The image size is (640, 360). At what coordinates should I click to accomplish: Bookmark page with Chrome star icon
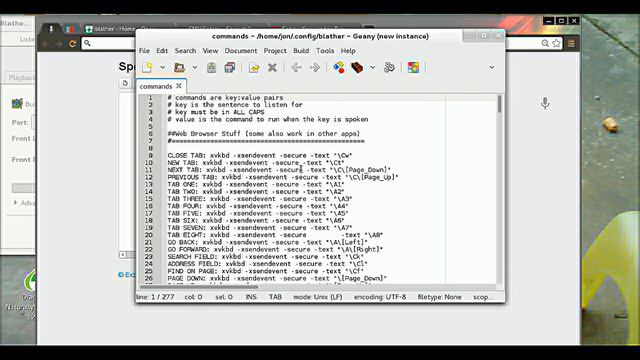click(x=556, y=43)
